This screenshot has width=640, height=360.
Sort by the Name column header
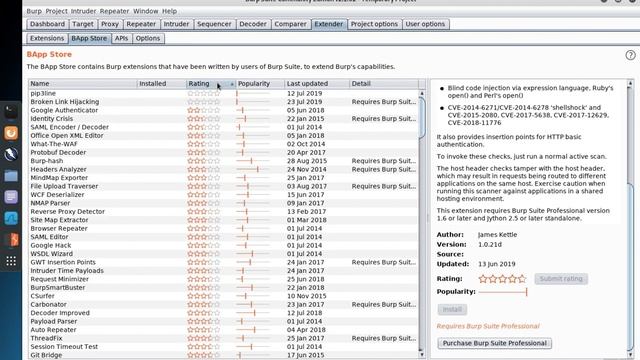click(83, 84)
